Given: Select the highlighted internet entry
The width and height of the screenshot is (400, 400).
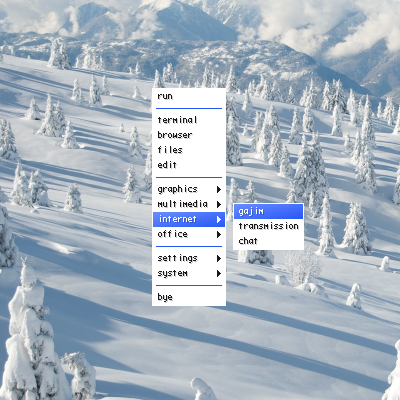Looking at the screenshot, I should point(189,219).
